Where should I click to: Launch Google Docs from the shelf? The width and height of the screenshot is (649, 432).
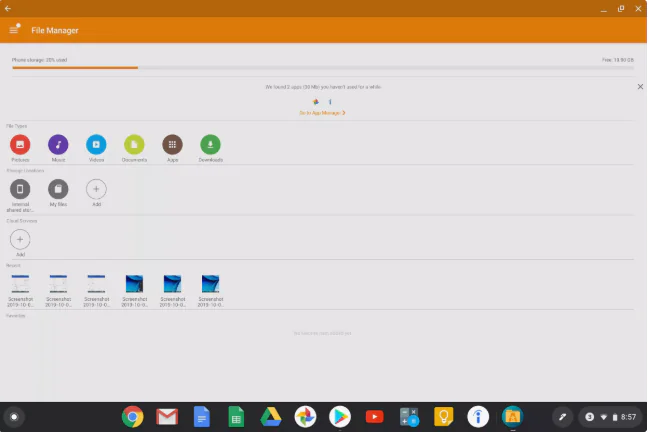tap(202, 417)
